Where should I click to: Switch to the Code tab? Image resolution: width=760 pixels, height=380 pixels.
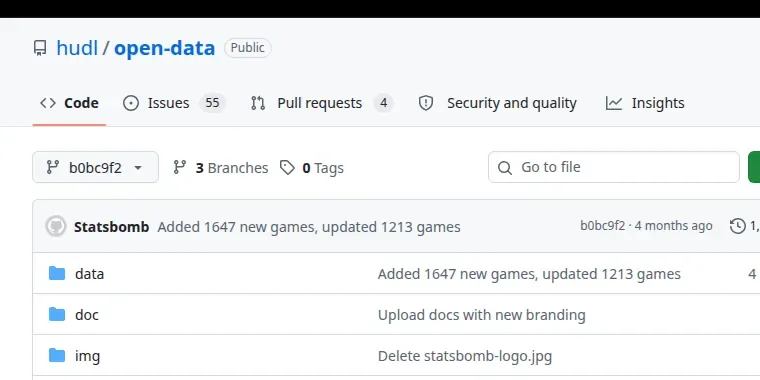coord(69,103)
